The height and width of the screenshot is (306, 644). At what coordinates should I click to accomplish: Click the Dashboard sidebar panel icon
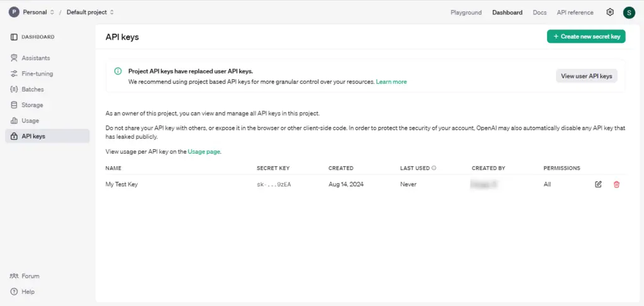pos(14,37)
